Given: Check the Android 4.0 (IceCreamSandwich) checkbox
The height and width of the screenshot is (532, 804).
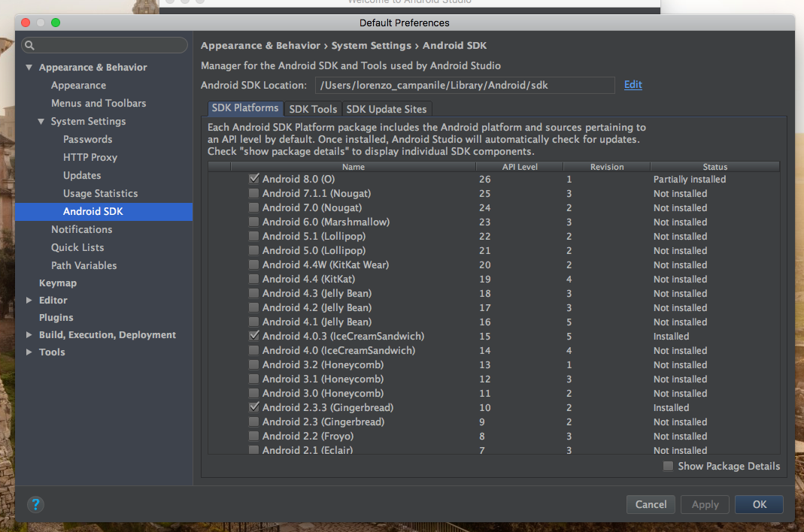Looking at the screenshot, I should [253, 351].
